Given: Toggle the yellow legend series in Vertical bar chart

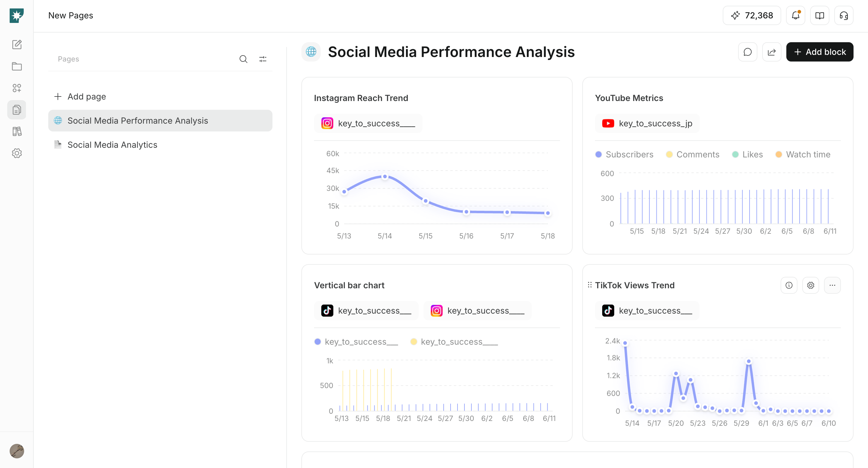Looking at the screenshot, I should pos(454,342).
